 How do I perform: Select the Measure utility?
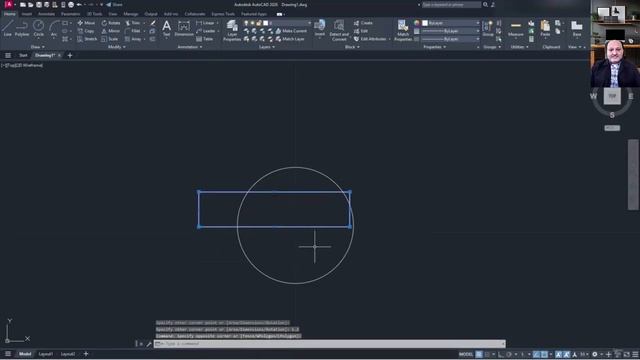pos(516,29)
